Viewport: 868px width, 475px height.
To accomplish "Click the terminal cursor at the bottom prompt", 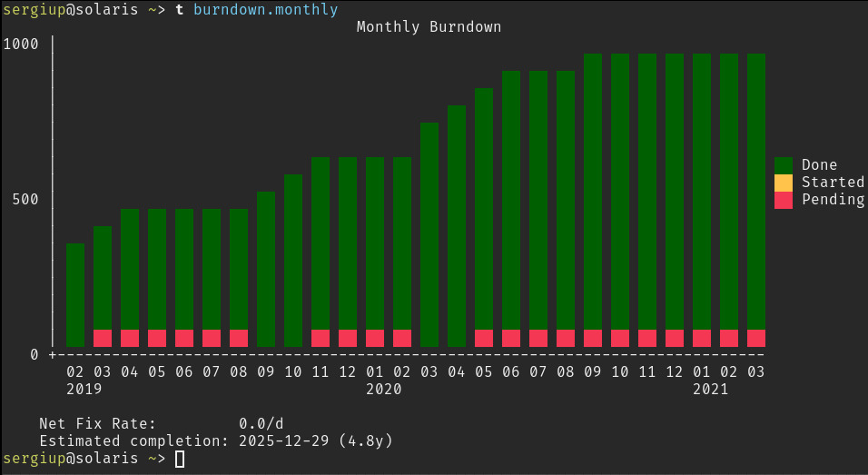I will 180,459.
